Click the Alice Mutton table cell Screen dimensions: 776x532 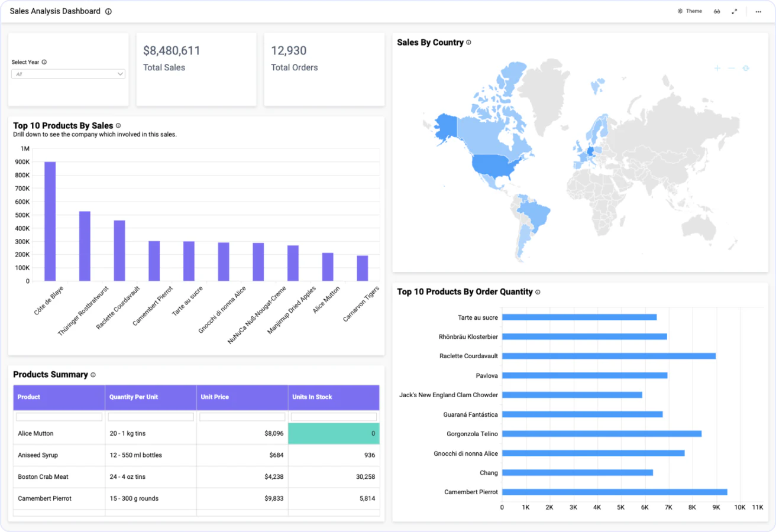tap(59, 434)
